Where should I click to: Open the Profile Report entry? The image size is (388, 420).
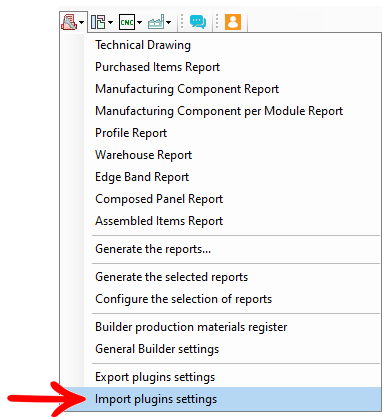[131, 133]
